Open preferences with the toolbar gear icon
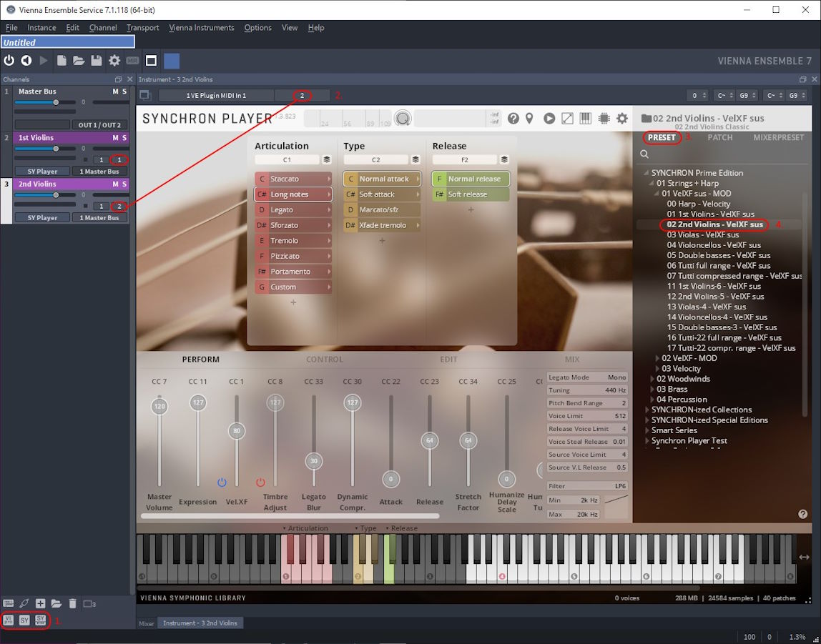The image size is (821, 644). tap(114, 61)
